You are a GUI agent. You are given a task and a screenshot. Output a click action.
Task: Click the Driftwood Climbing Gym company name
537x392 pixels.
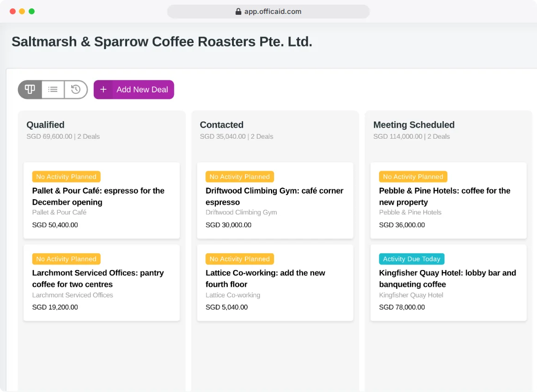(241, 213)
